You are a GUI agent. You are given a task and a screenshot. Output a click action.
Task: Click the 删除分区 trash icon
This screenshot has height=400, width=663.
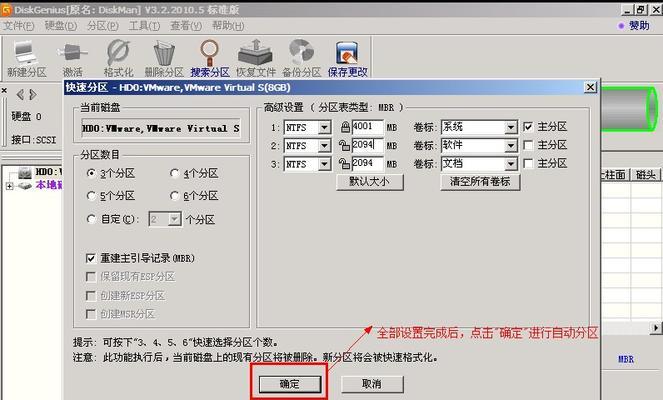click(164, 59)
